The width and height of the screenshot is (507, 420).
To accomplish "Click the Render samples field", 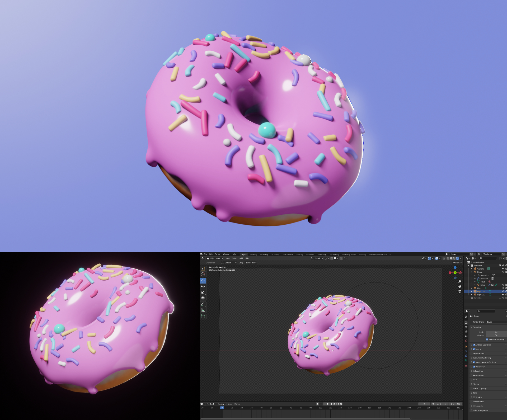I will pyautogui.click(x=496, y=332).
